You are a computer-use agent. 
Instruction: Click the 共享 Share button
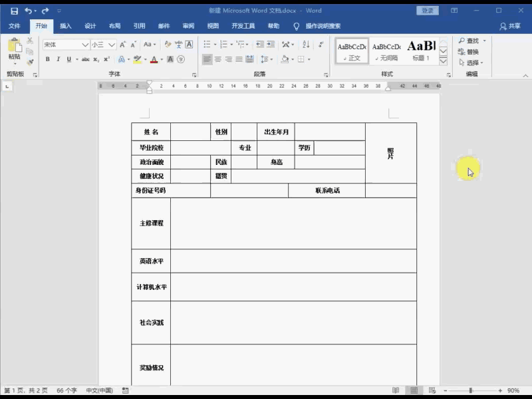(x=510, y=26)
